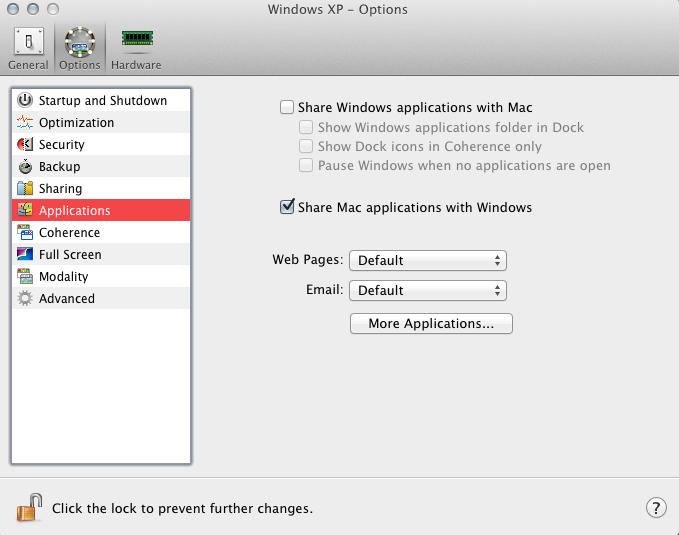Uncheck Share Mac applications with Windows
The width and height of the screenshot is (679, 535).
(287, 207)
